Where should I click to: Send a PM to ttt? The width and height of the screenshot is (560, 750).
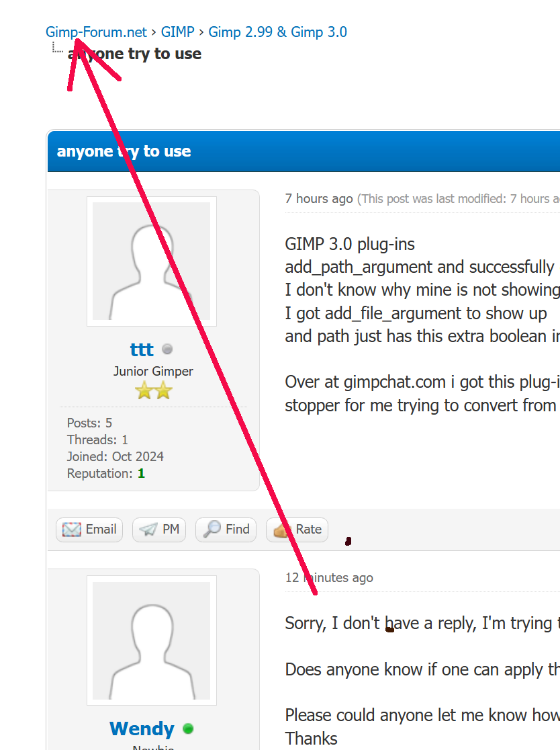tap(159, 530)
